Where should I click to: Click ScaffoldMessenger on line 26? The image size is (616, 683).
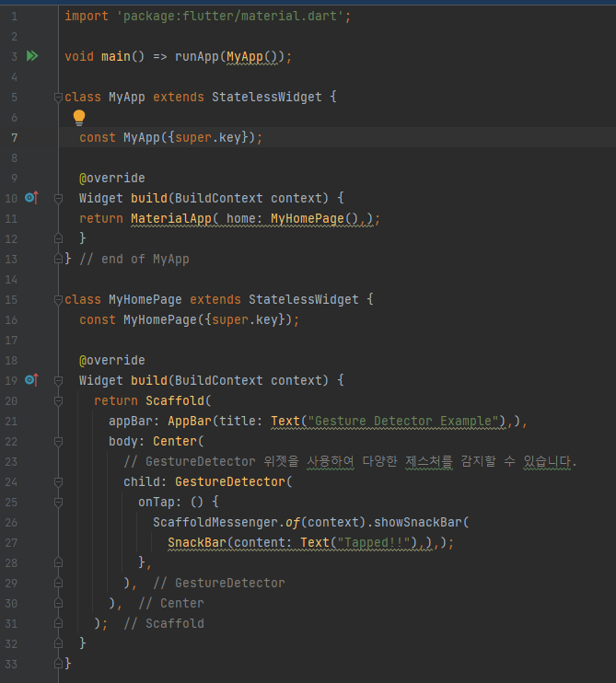click(x=215, y=522)
